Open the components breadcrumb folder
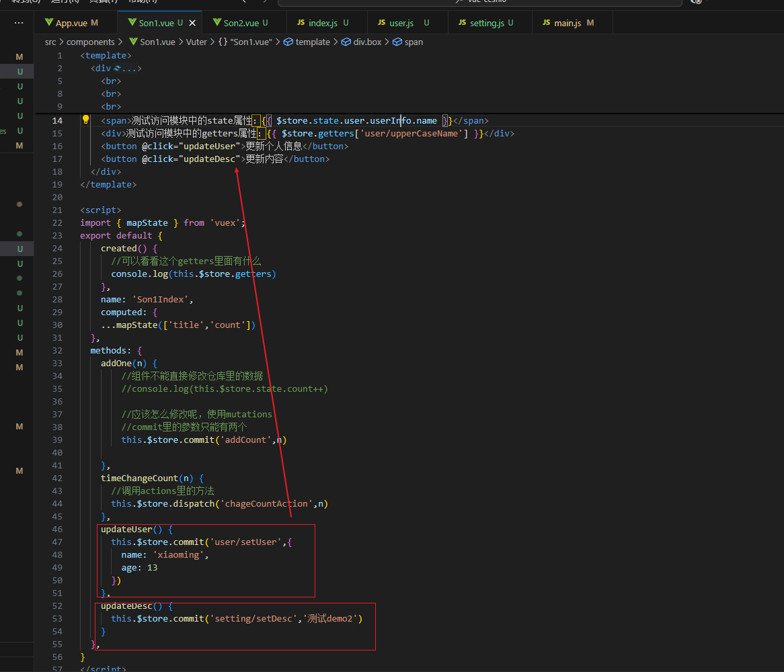This screenshot has height=672, width=784. [x=91, y=42]
